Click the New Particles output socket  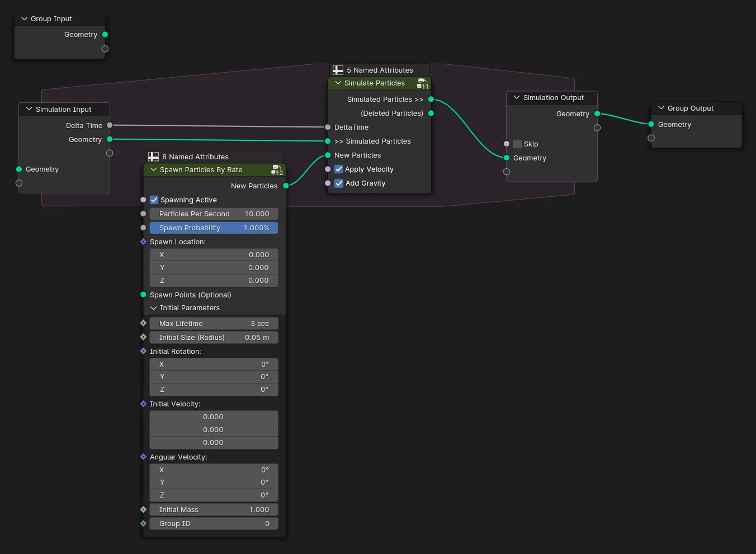[x=286, y=186]
